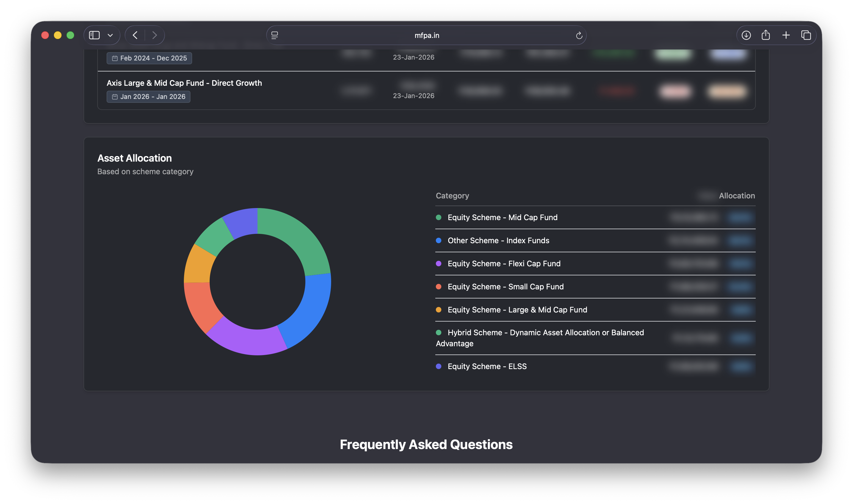Open the Jan 2026 - Jan 2026 date range
The image size is (853, 504).
(148, 96)
